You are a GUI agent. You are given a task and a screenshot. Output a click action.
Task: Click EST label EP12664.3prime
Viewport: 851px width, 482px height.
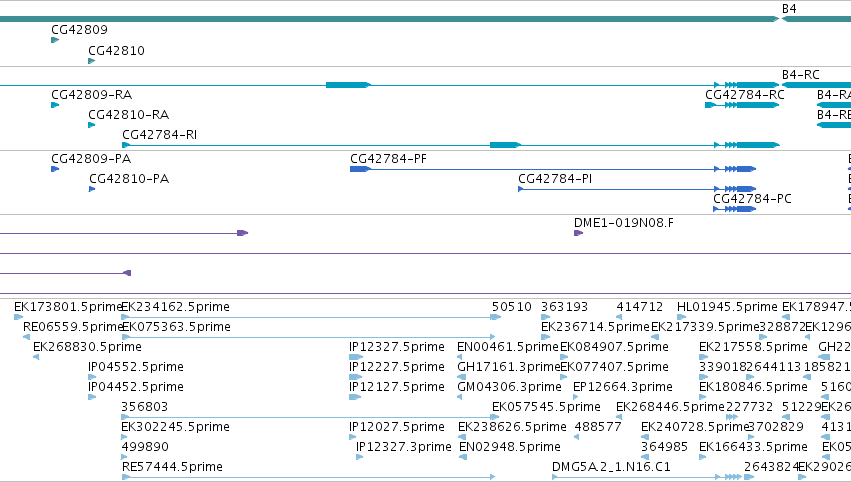pos(623,388)
